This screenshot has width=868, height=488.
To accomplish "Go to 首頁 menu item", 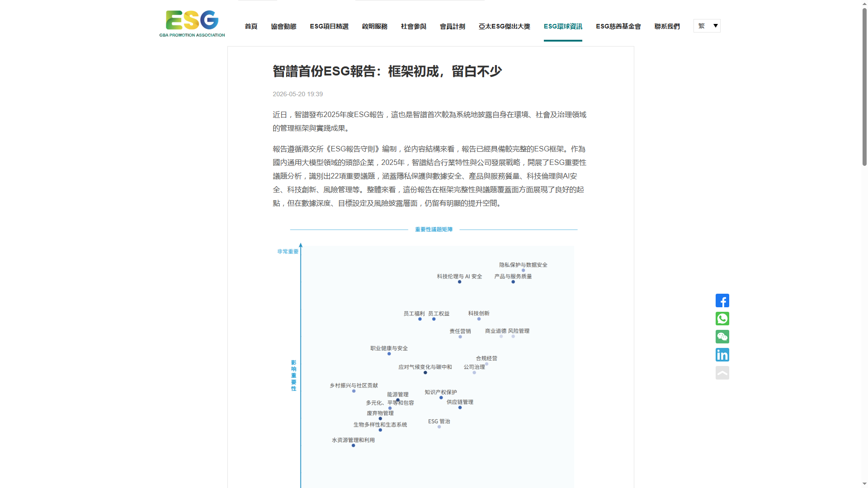I will (251, 26).
